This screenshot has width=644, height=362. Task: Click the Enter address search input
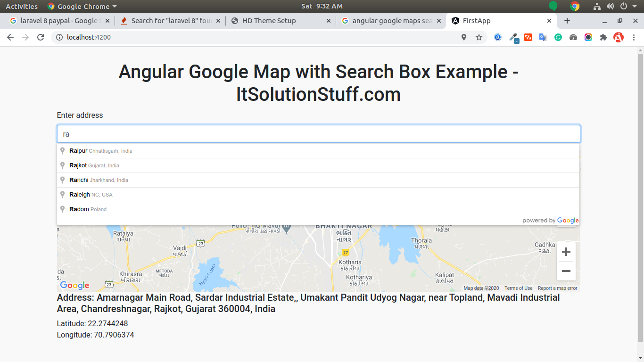click(x=318, y=134)
